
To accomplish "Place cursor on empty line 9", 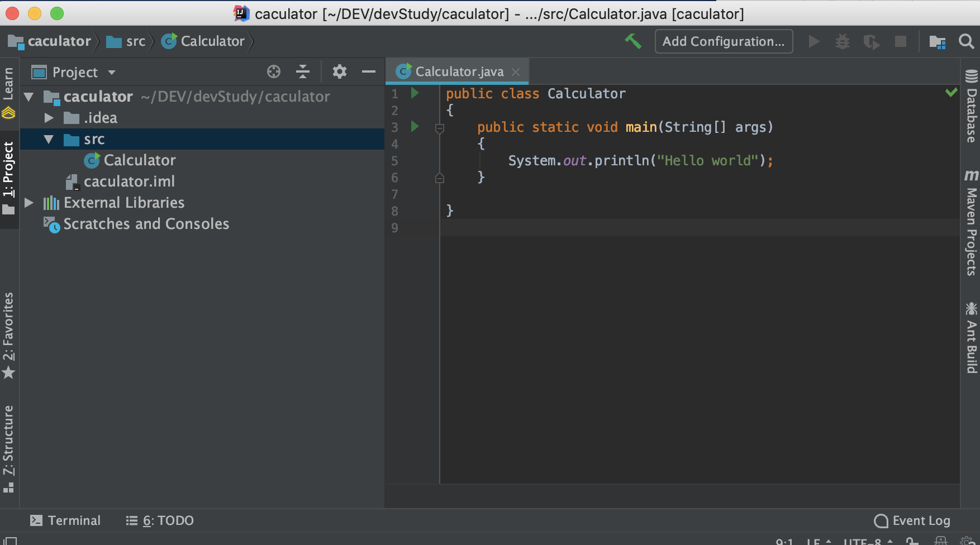I will point(698,228).
